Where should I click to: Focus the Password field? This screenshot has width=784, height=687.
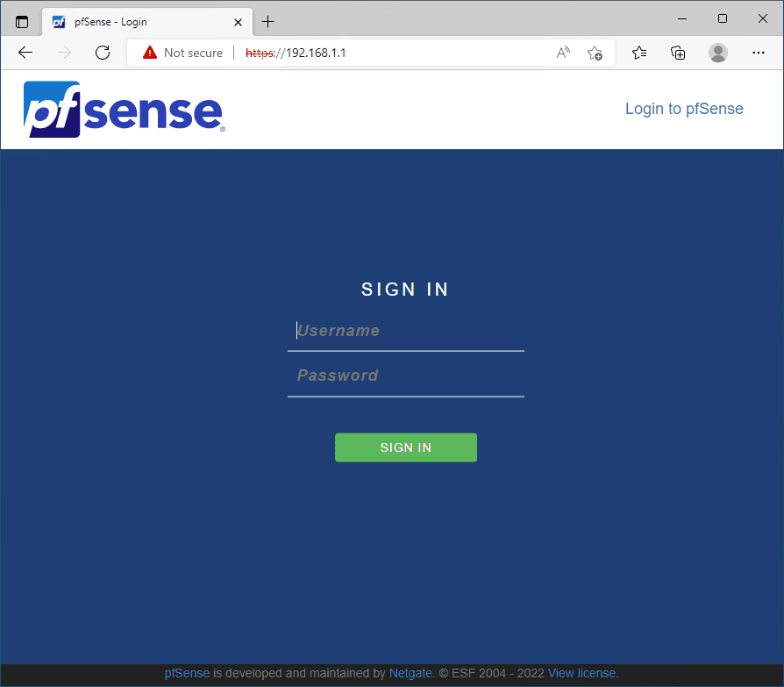(x=405, y=376)
